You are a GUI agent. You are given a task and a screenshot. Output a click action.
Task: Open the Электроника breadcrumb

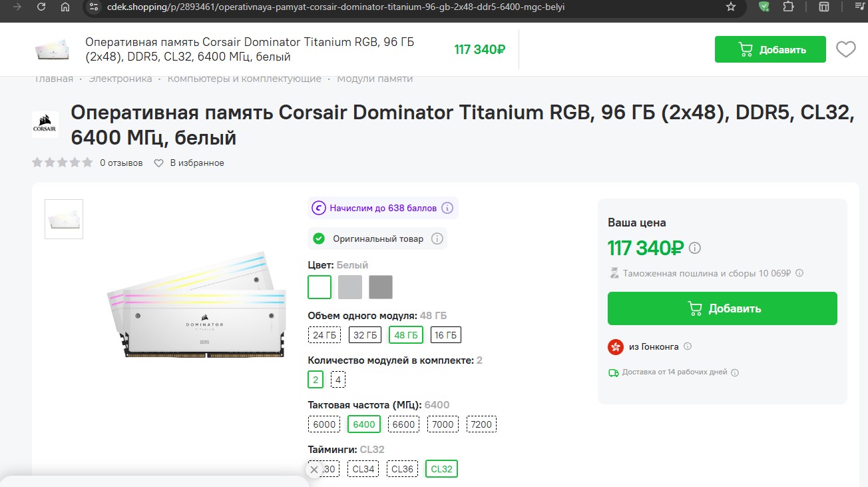[x=120, y=79]
